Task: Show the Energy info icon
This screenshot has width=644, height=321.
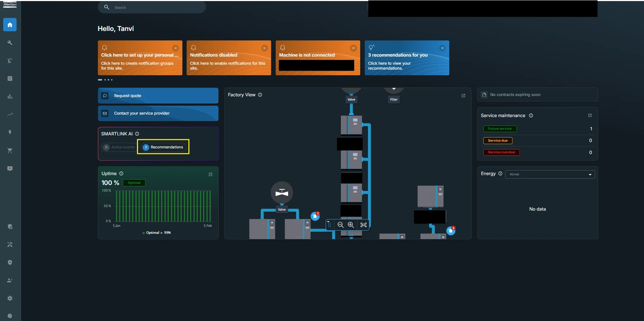Action: (500, 174)
